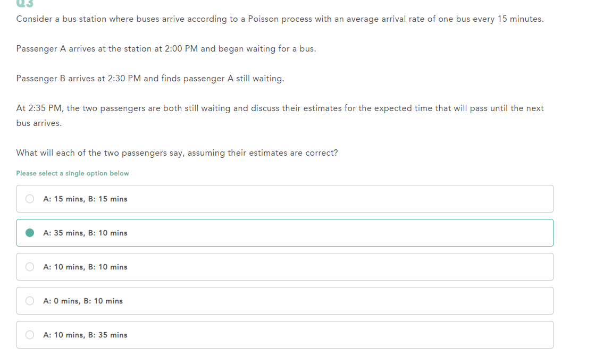Viewport: 595px width, 364px height.
Task: Click the 'A: 0 mins, B: 10 mins' label text
Action: coord(83,301)
